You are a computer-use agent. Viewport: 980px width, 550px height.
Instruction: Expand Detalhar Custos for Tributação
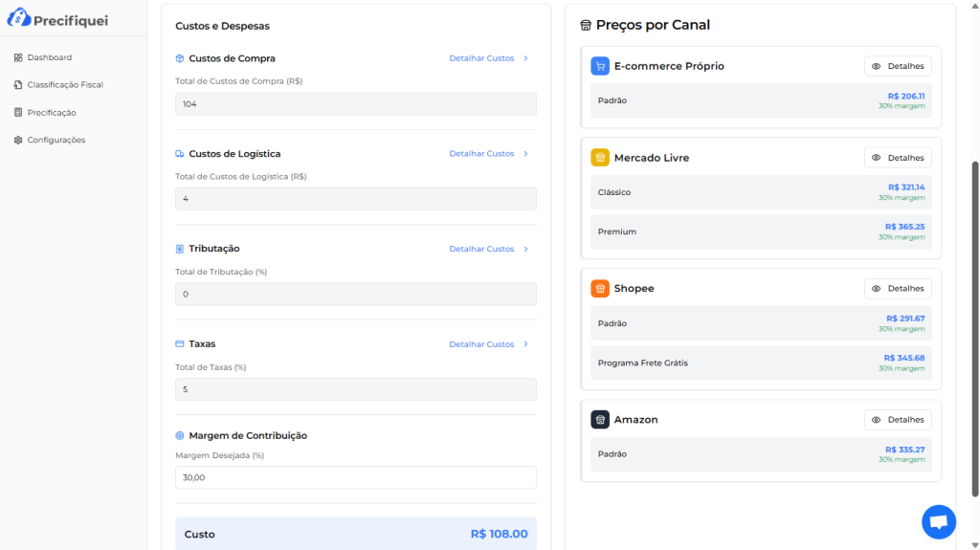[x=488, y=249]
